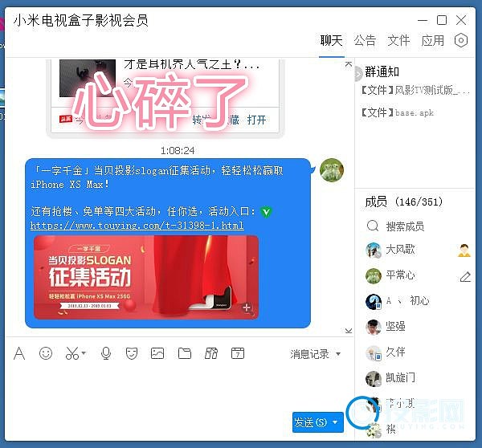Start a voice message with the microphone
Image resolution: width=482 pixels, height=448 pixels.
pyautogui.click(x=106, y=353)
